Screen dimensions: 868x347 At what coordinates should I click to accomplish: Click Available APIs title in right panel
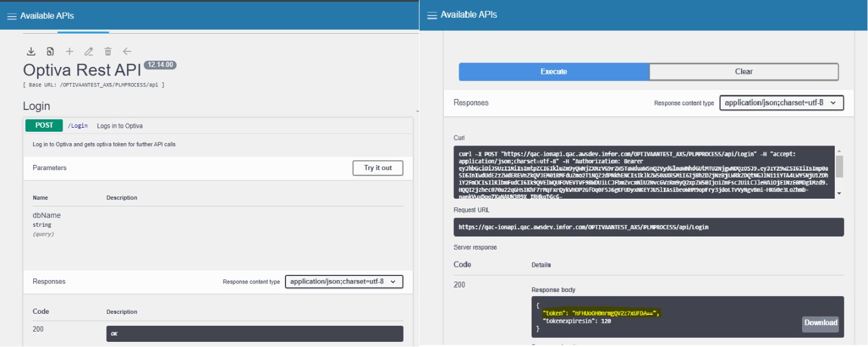469,15
